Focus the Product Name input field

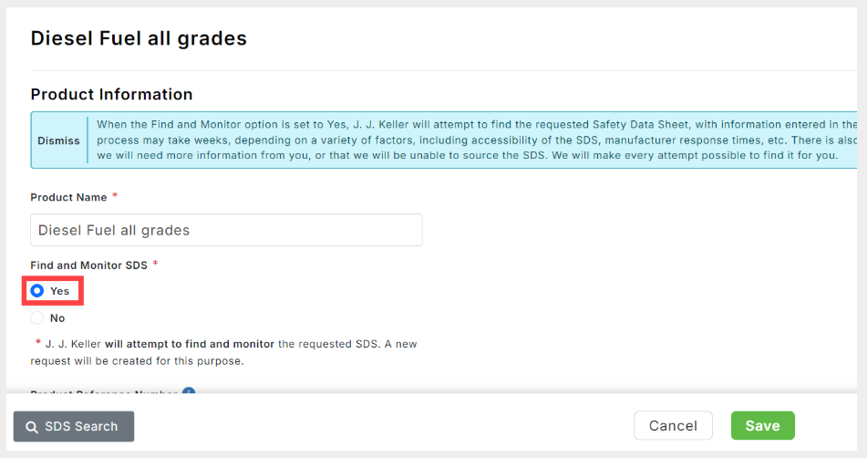(226, 230)
